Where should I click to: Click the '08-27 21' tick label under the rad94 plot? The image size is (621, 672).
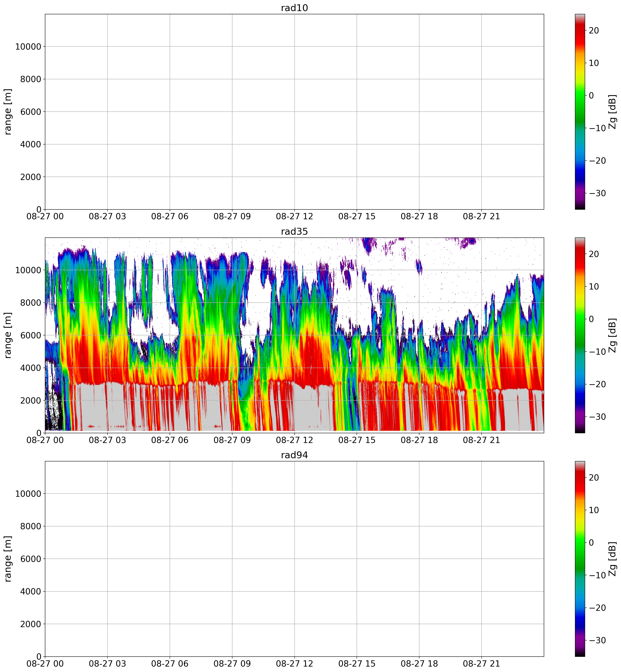(x=481, y=664)
